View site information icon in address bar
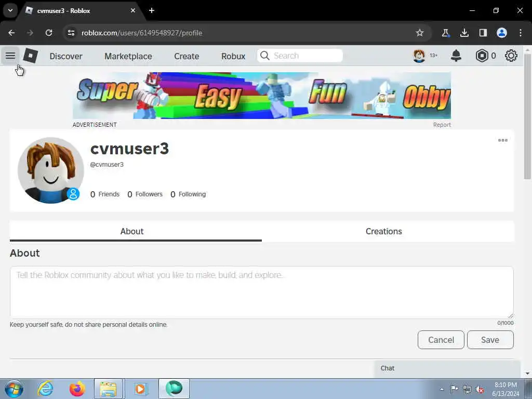The width and height of the screenshot is (532, 399). click(x=71, y=33)
